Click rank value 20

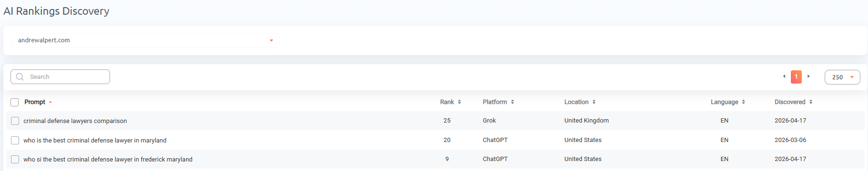447,140
